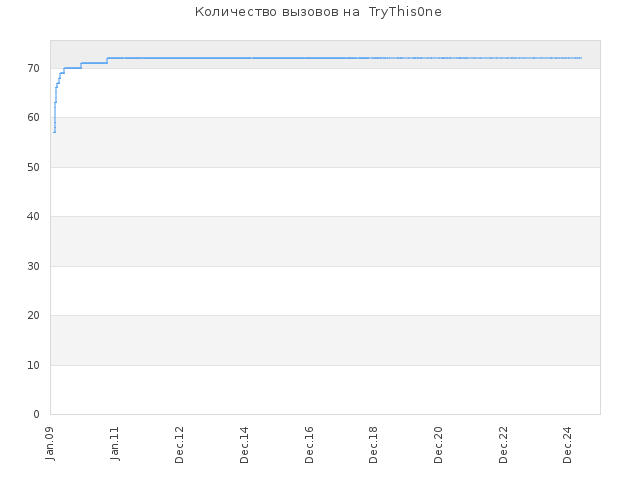Click the y-axis label 70

tap(33, 69)
